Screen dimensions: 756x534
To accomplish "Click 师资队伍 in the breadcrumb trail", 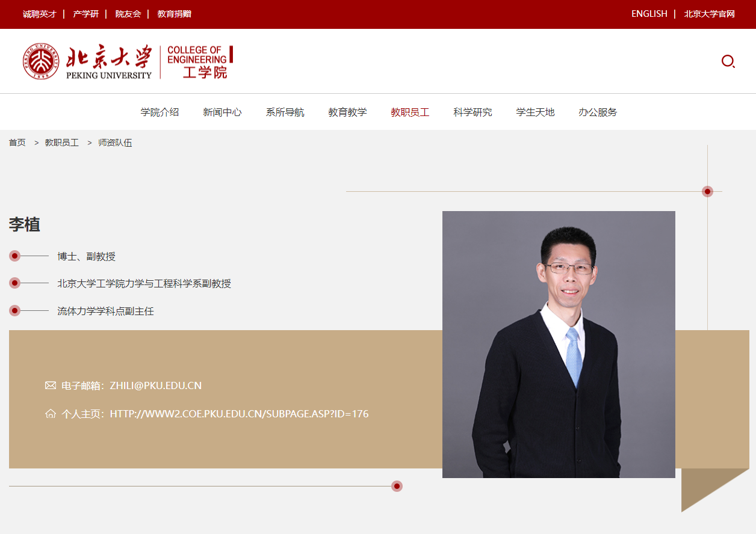I will click(x=114, y=143).
